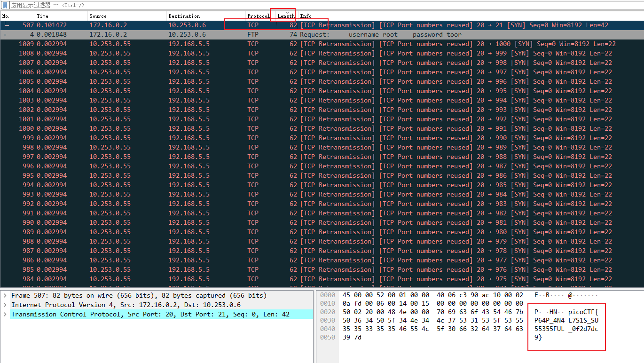Select packet number 507 row
Viewport: 644px width, 363px height.
coord(322,25)
